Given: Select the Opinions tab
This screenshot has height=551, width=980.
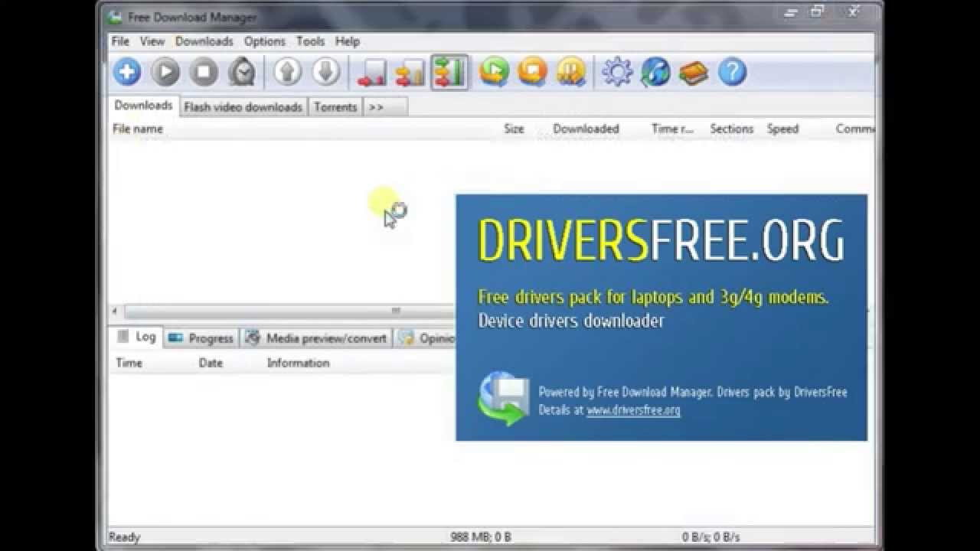Looking at the screenshot, I should click(x=426, y=338).
